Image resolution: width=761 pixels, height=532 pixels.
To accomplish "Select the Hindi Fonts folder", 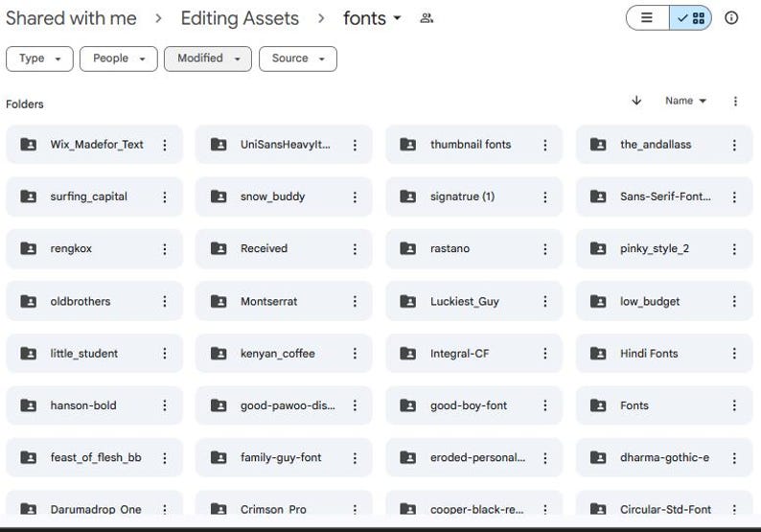I will (x=664, y=354).
